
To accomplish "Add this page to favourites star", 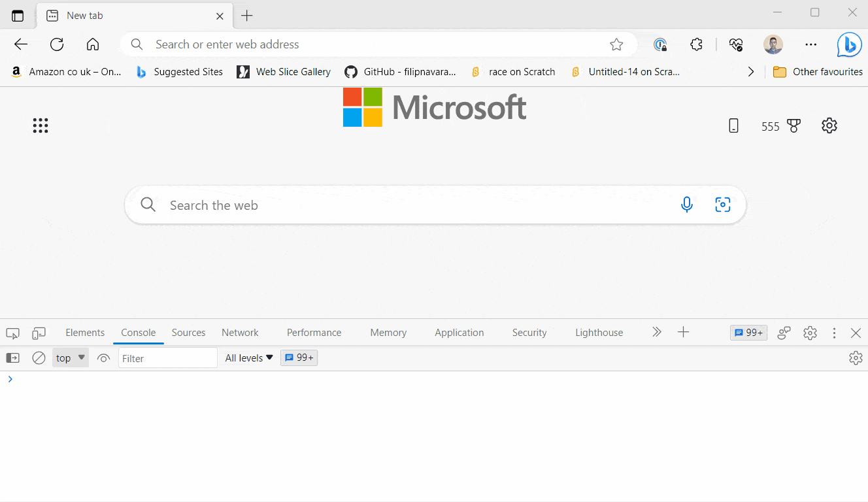I will click(616, 44).
